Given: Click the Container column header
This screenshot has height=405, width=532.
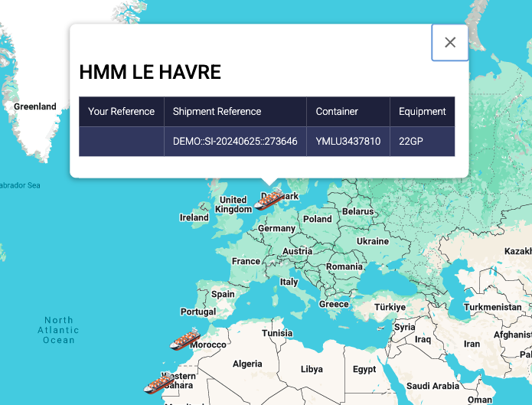Looking at the screenshot, I should pyautogui.click(x=348, y=112).
